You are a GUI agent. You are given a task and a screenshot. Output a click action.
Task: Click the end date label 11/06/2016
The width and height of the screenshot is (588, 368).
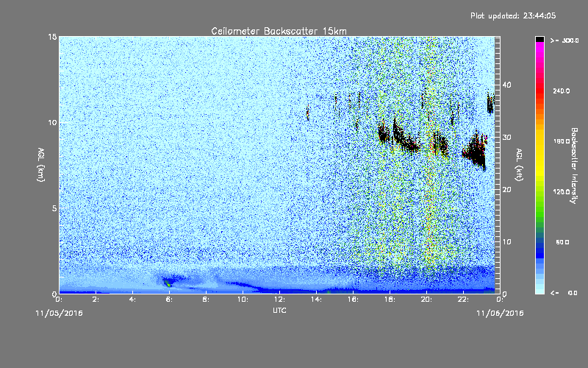500,314
